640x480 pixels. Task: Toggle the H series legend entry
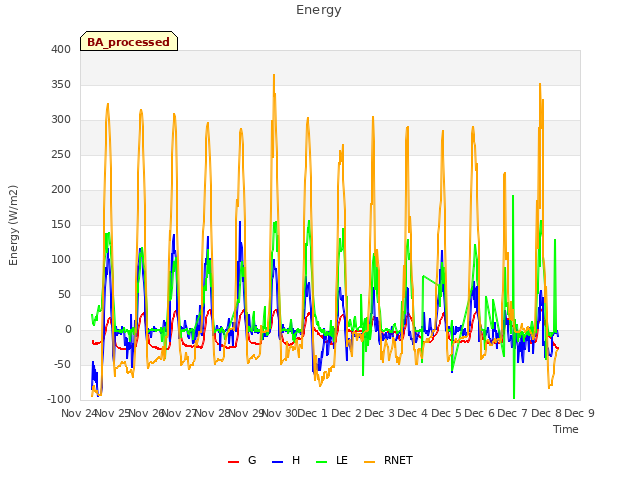[286, 460]
